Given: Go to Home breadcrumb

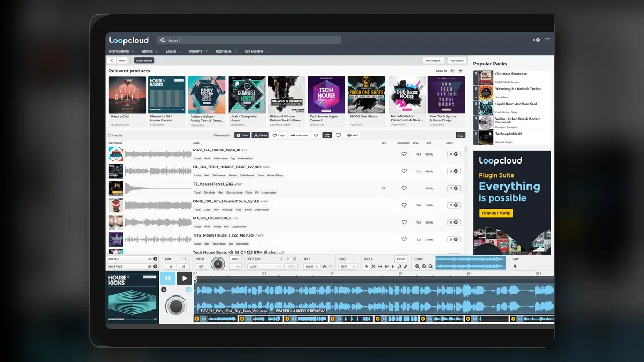Looking at the screenshot, I should (x=122, y=61).
